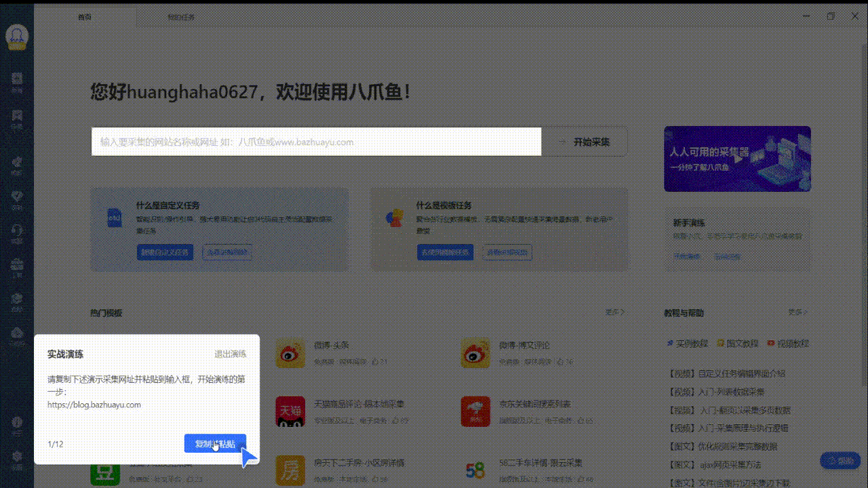
Task: Click the 1/12 step counter text
Action: click(56, 445)
